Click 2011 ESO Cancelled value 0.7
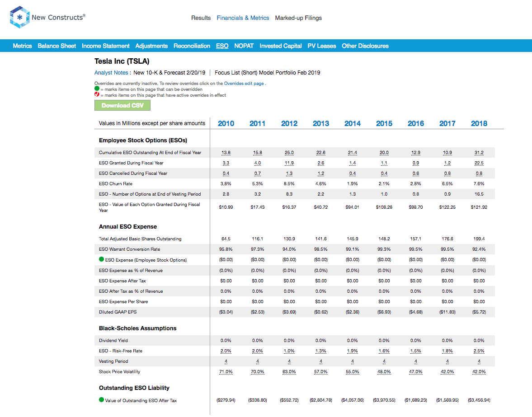The height and width of the screenshot is (417, 532). coord(258,173)
